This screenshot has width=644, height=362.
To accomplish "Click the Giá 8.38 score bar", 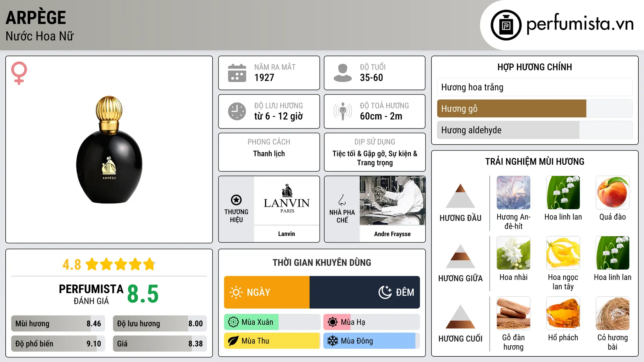I will pyautogui.click(x=160, y=343).
